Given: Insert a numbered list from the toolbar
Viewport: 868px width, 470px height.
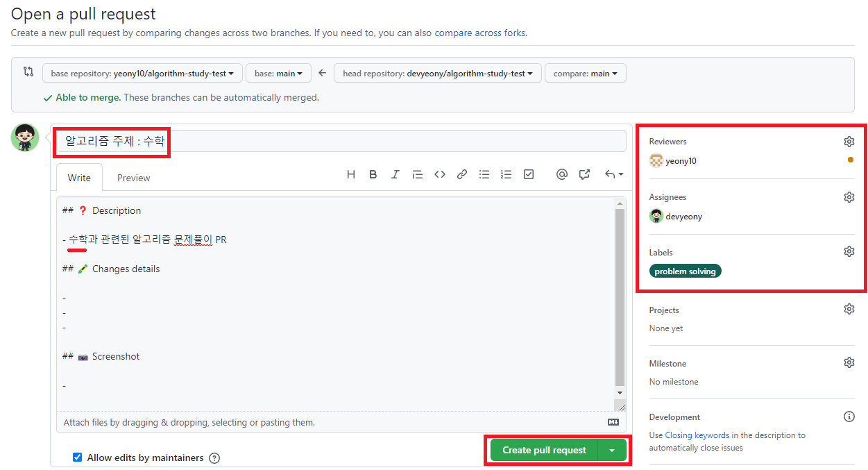Looking at the screenshot, I should 507,174.
